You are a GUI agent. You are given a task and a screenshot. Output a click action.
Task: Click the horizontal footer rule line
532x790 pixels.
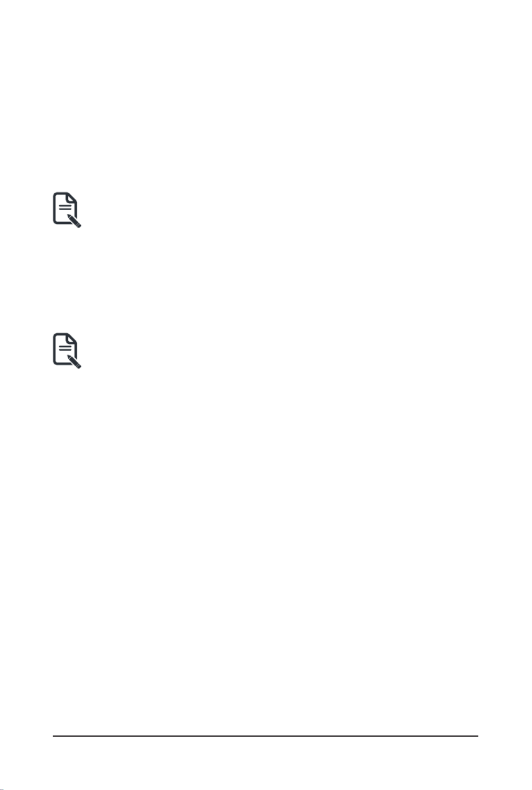tap(265, 735)
